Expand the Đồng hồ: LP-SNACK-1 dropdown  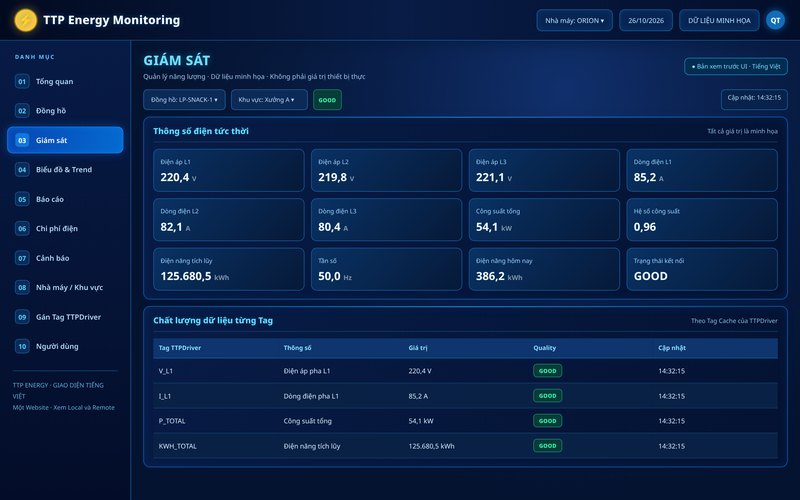[x=184, y=100]
